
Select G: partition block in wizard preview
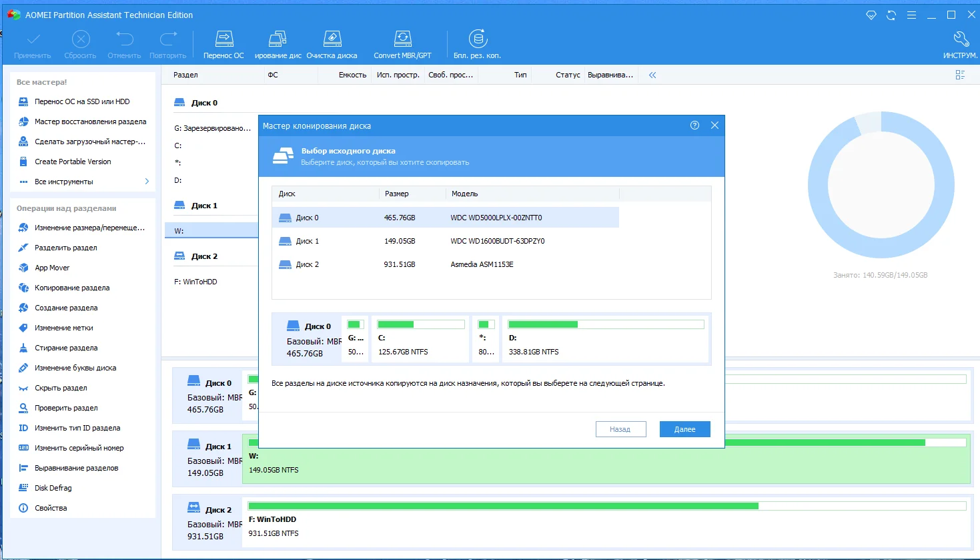coord(356,338)
